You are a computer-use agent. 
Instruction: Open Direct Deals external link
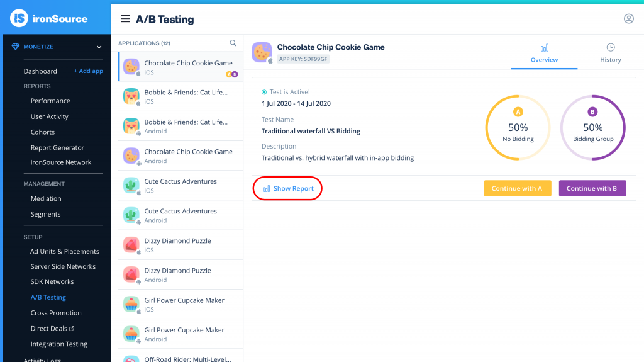(x=53, y=328)
